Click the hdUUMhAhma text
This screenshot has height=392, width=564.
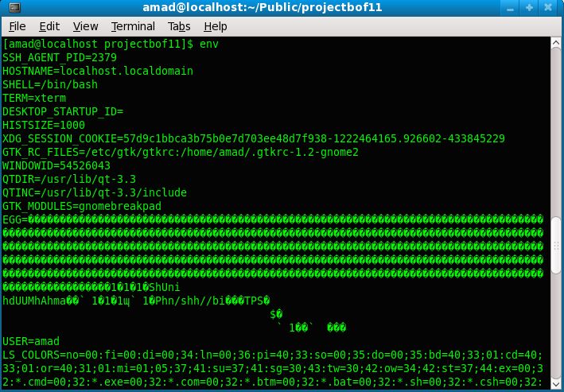tap(34, 301)
